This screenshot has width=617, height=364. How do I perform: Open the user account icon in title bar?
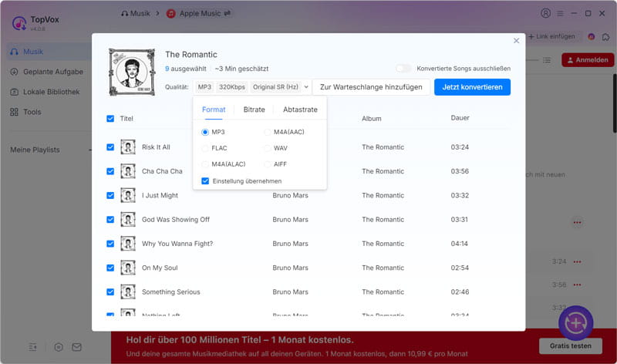coord(547,13)
